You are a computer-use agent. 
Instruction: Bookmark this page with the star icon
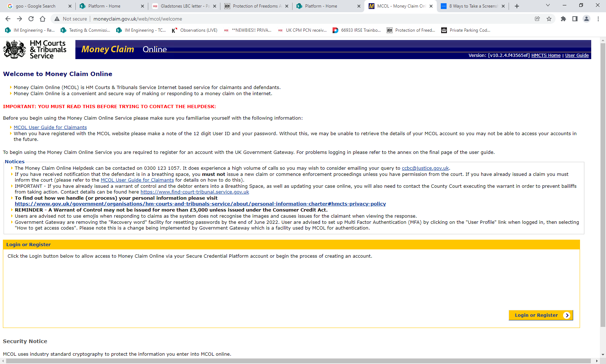549,19
